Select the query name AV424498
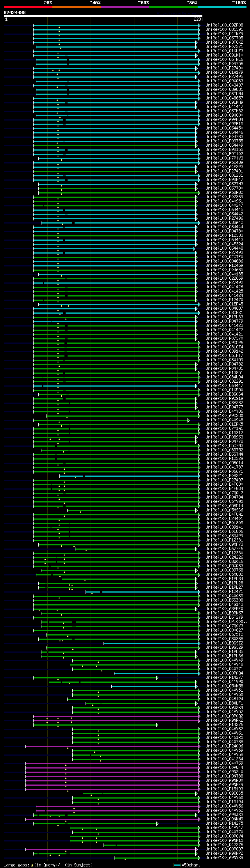Viewport: 250px width, 868px height. [15, 12]
